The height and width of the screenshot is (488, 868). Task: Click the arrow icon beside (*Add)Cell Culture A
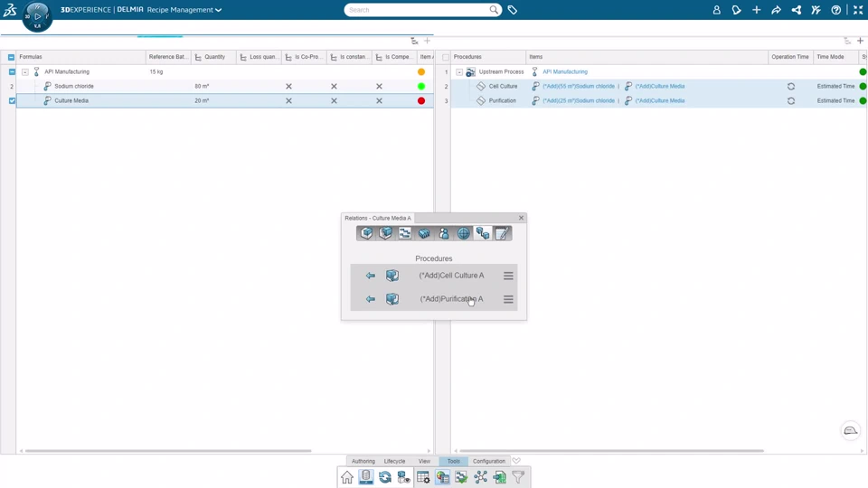(371, 276)
